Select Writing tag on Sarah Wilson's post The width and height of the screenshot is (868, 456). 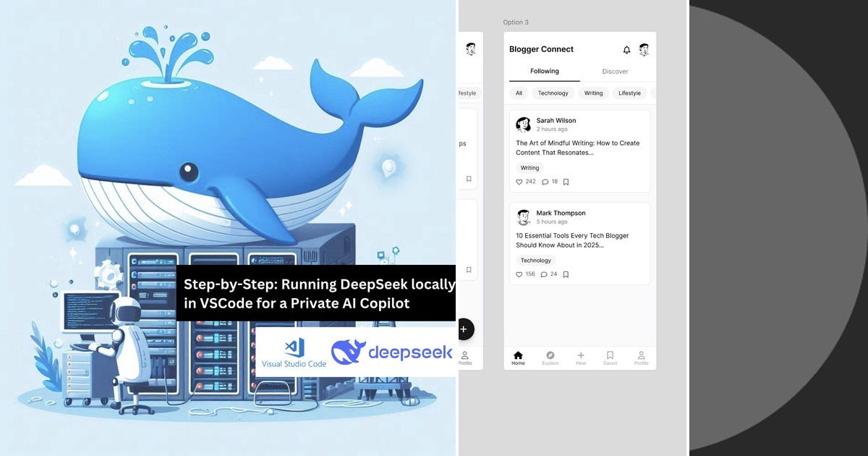530,168
